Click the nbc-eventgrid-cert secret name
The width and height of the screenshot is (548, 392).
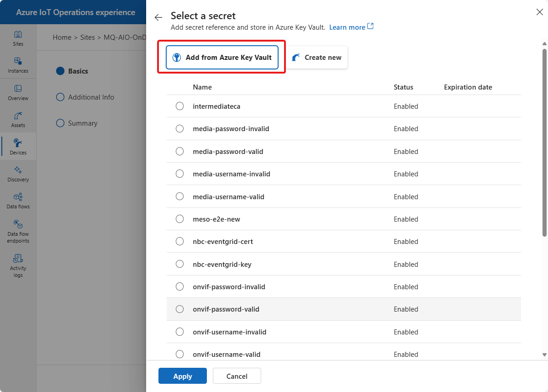223,241
